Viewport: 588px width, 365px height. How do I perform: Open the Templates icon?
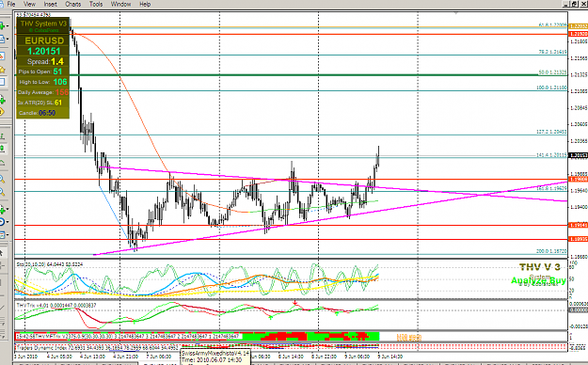(x=2, y=235)
